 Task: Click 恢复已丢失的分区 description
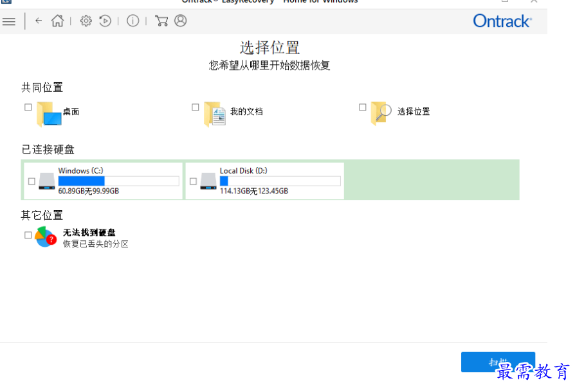(96, 244)
